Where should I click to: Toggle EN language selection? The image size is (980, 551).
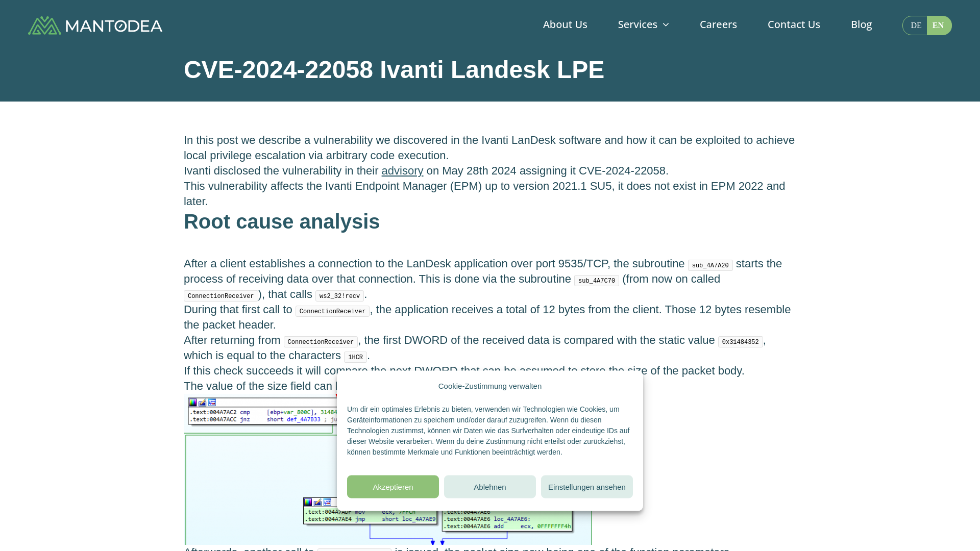938,25
